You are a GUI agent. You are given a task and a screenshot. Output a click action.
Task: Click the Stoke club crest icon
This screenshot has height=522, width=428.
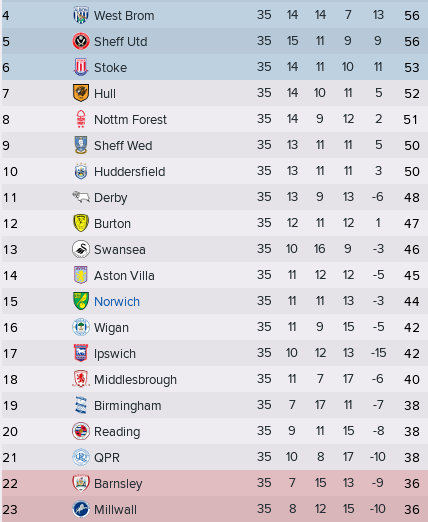coord(81,67)
